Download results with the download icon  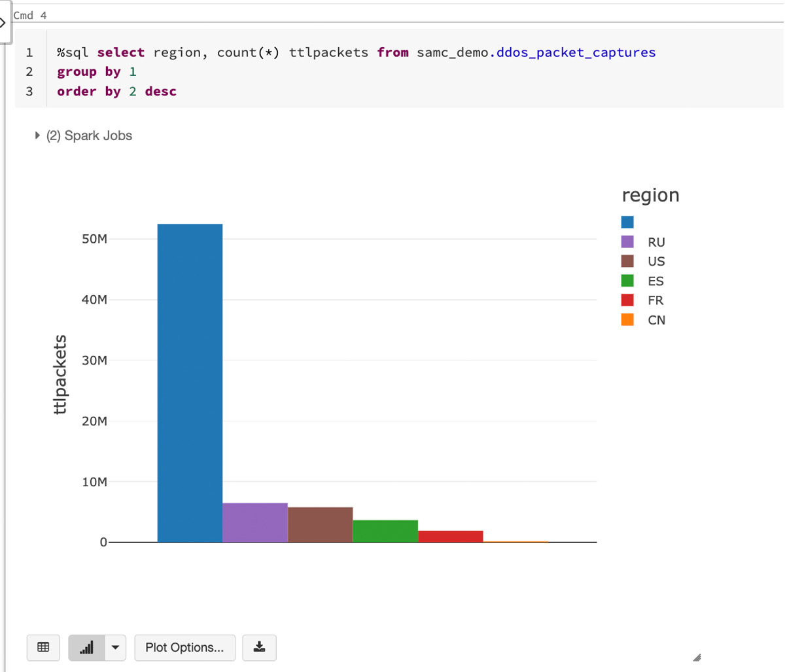[259, 647]
